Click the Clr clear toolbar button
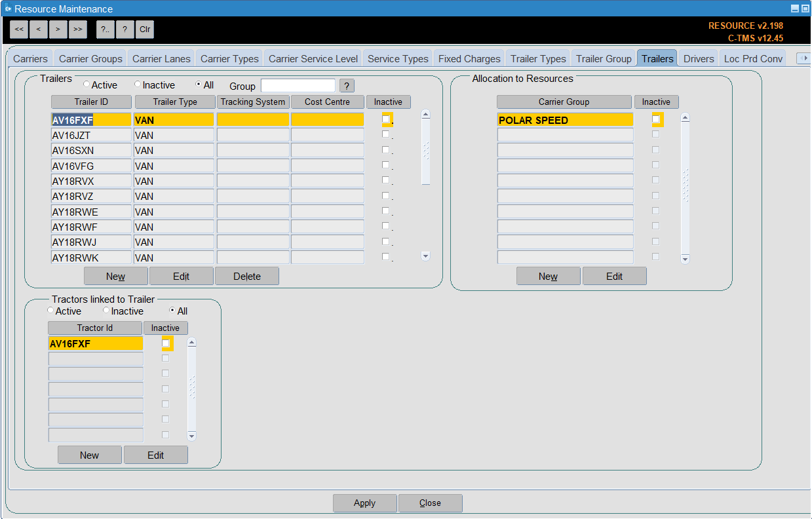Image resolution: width=812 pixels, height=519 pixels. point(145,29)
